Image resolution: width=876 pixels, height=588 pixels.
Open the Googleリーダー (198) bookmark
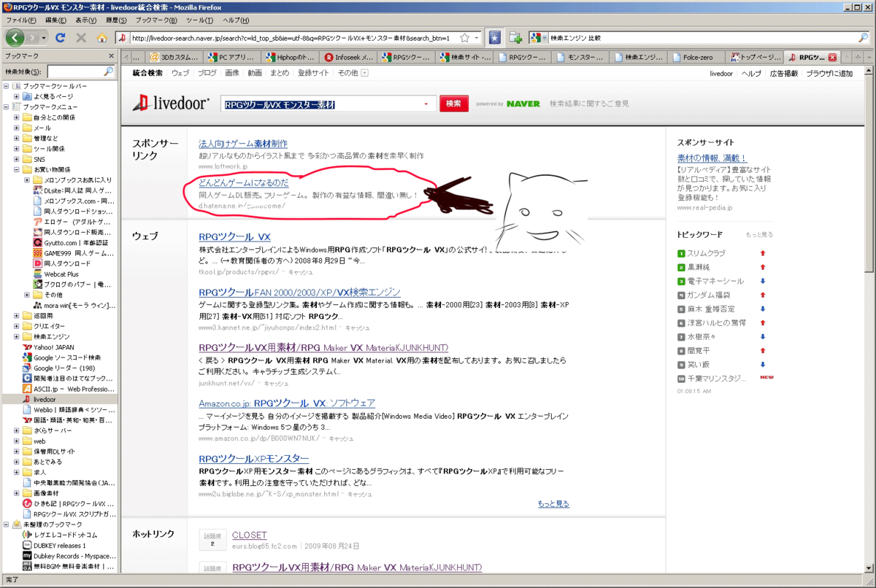tap(59, 368)
